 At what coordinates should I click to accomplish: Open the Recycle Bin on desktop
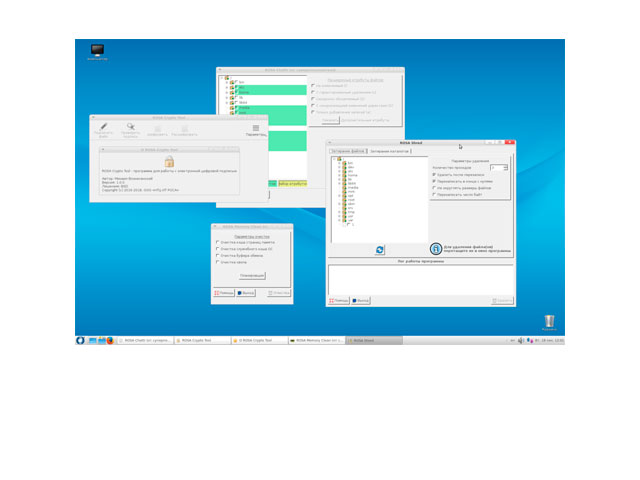point(548,322)
